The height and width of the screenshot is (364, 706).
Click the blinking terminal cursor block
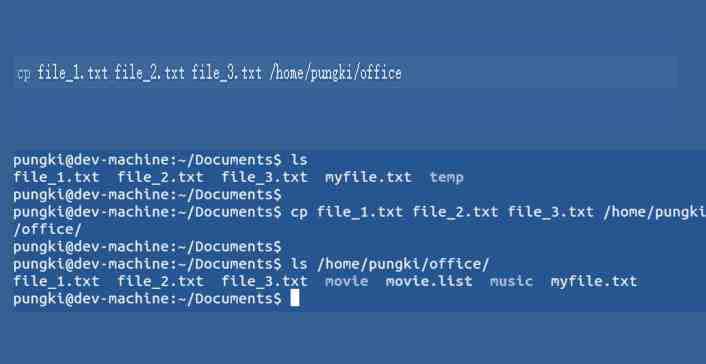coord(294,298)
